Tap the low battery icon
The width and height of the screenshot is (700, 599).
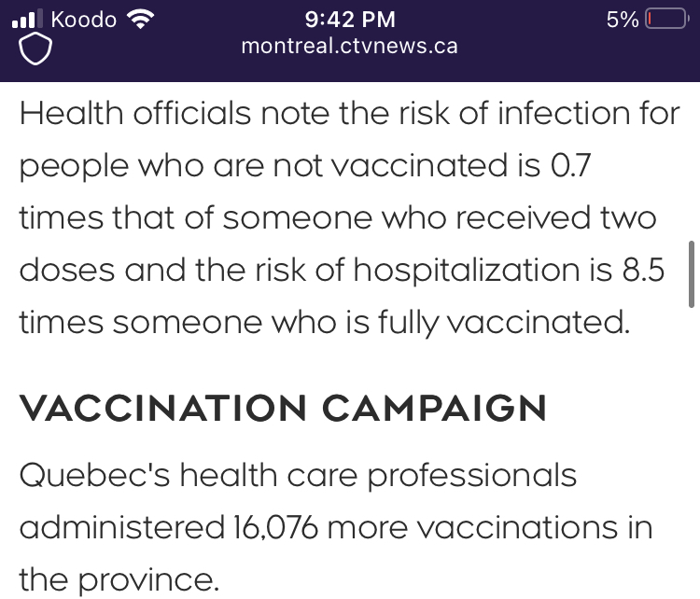click(x=667, y=20)
